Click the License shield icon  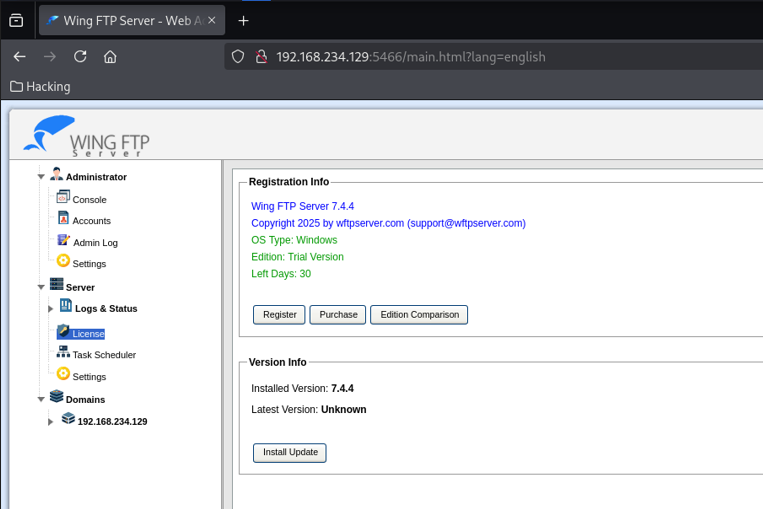63,331
